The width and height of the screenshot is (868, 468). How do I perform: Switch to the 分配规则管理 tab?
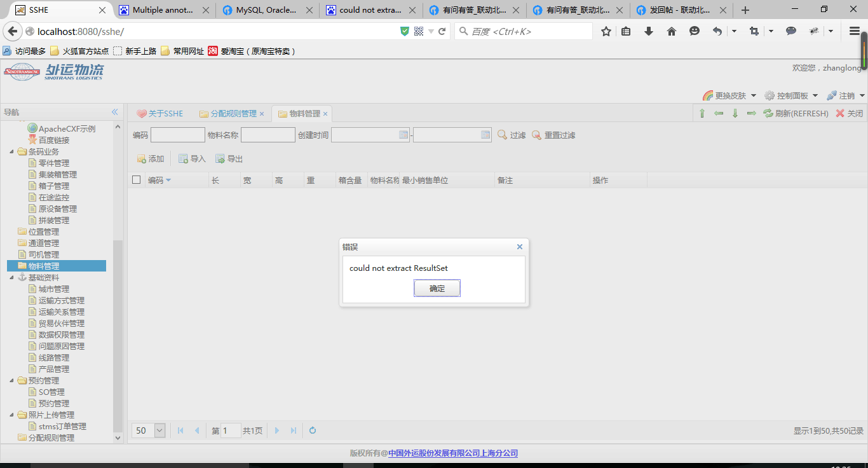235,113
